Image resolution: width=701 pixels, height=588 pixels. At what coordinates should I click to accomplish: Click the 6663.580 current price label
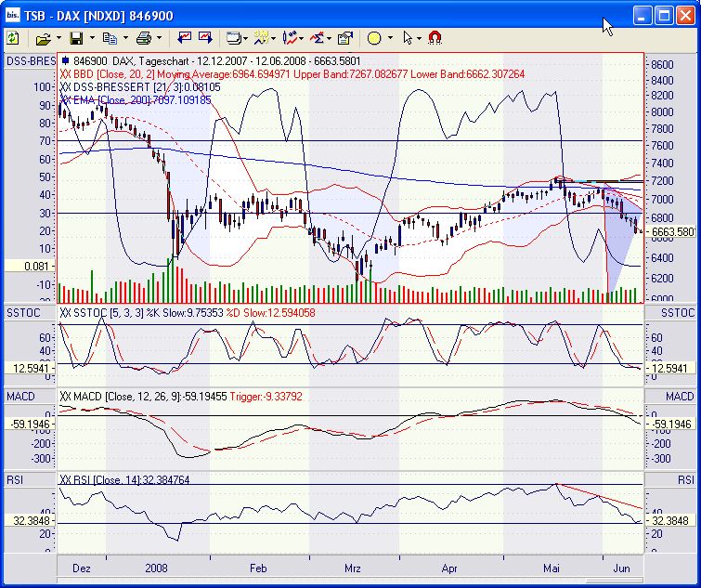[672, 232]
